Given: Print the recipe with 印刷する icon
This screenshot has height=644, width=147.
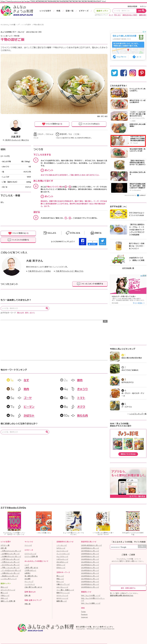Looking at the screenshot, I should (x=96, y=233).
